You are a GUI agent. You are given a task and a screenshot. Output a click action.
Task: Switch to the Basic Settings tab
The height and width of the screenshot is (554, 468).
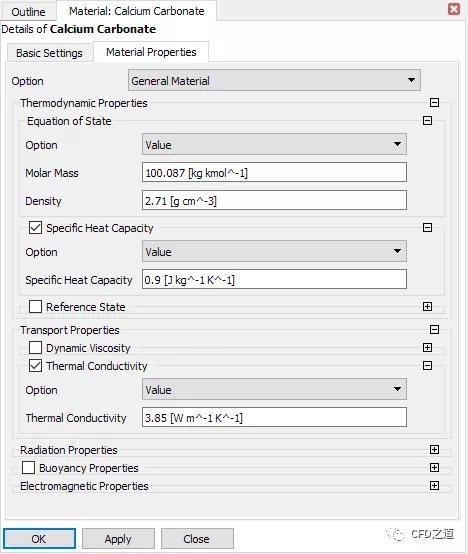point(49,53)
